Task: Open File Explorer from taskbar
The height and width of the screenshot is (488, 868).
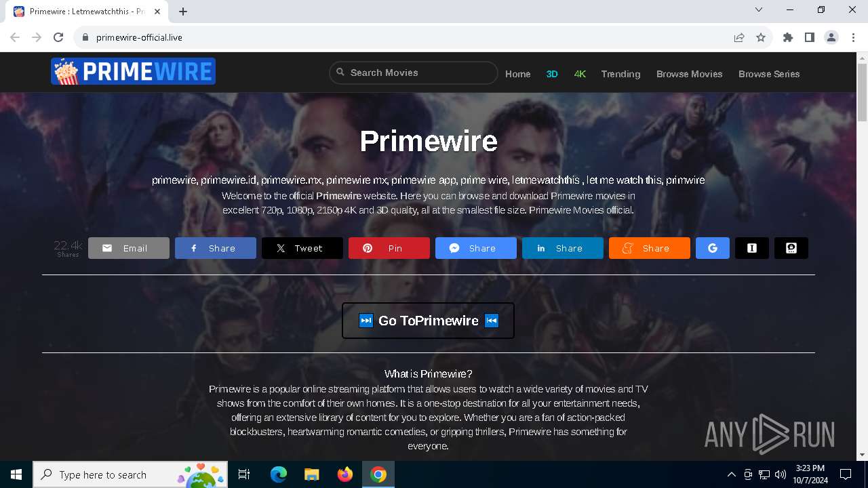Action: point(311,474)
